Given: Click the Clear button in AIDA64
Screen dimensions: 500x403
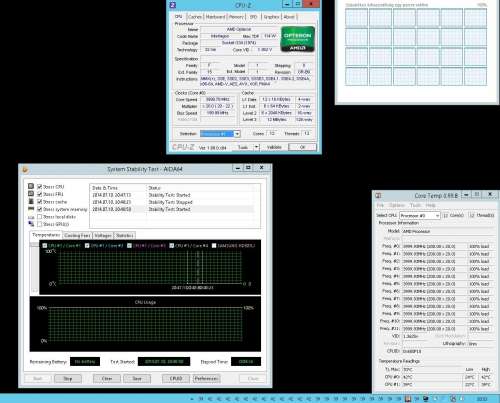Looking at the screenshot, I should [x=107, y=379].
